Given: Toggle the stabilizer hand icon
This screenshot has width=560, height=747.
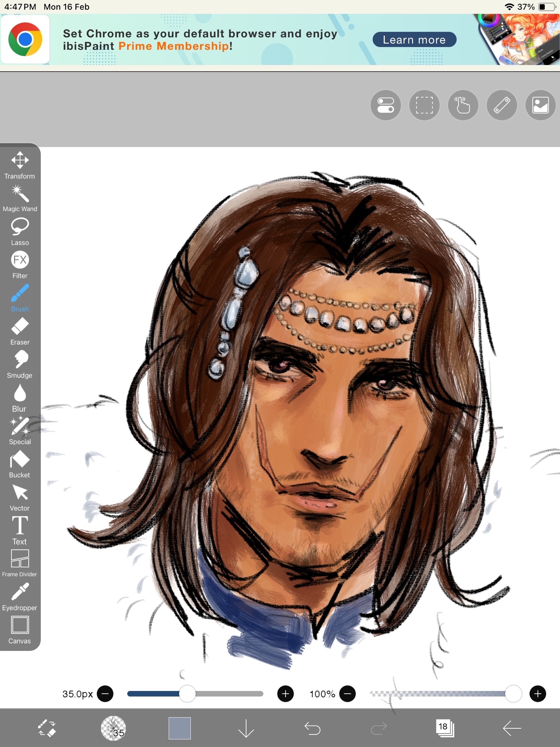Looking at the screenshot, I should (463, 105).
